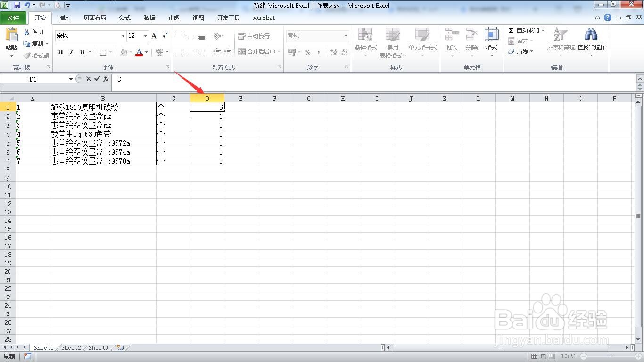This screenshot has height=362, width=644.
Task: Switch to Normal view in status bar
Action: (534, 356)
